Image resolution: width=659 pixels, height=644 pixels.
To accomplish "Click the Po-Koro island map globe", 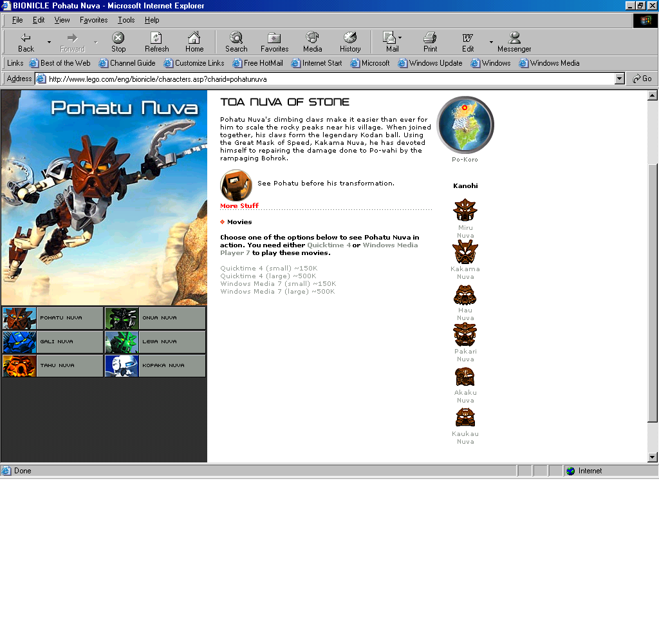I will point(465,126).
